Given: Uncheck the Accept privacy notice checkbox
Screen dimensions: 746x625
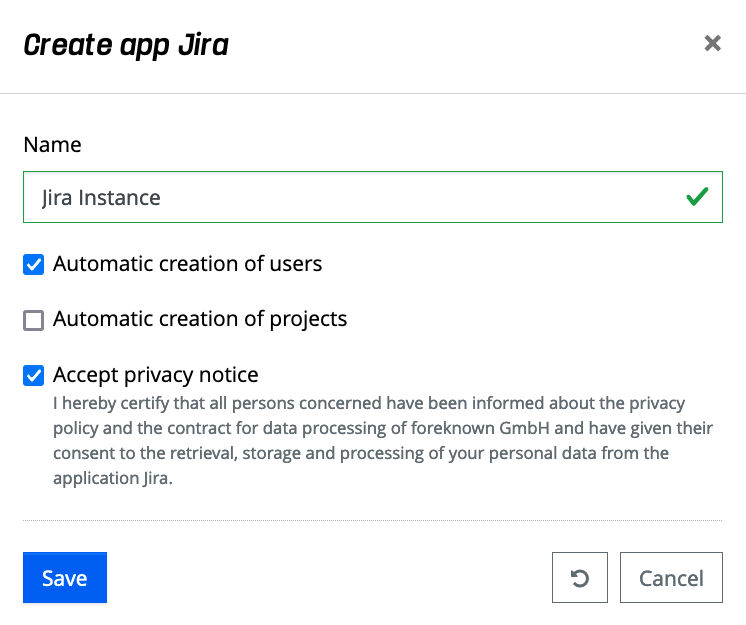Looking at the screenshot, I should pyautogui.click(x=34, y=376).
